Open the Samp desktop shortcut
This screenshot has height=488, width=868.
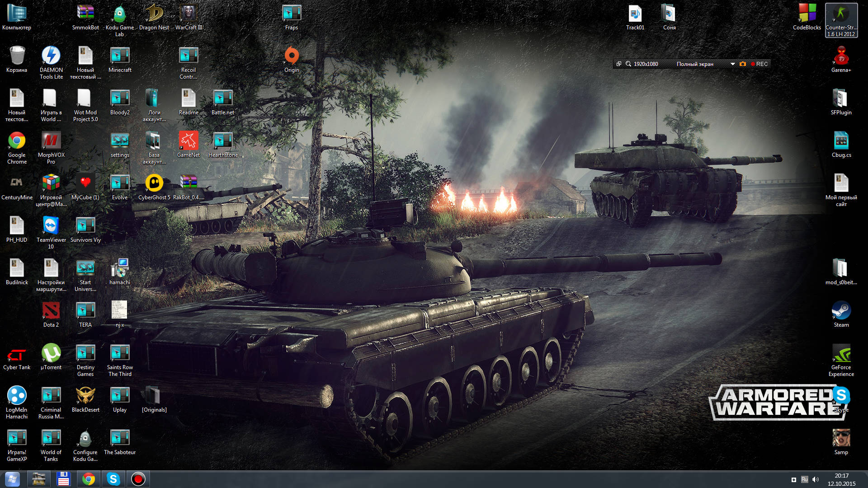coord(841,442)
